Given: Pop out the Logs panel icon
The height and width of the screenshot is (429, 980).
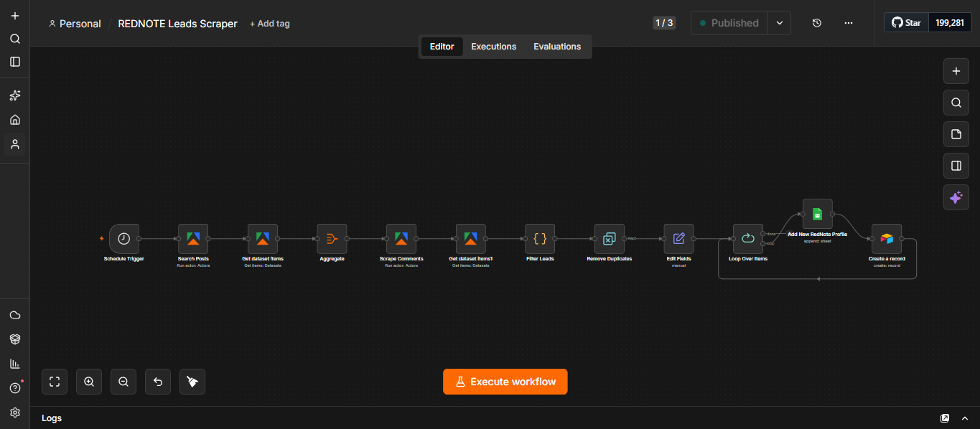Looking at the screenshot, I should coord(945,418).
